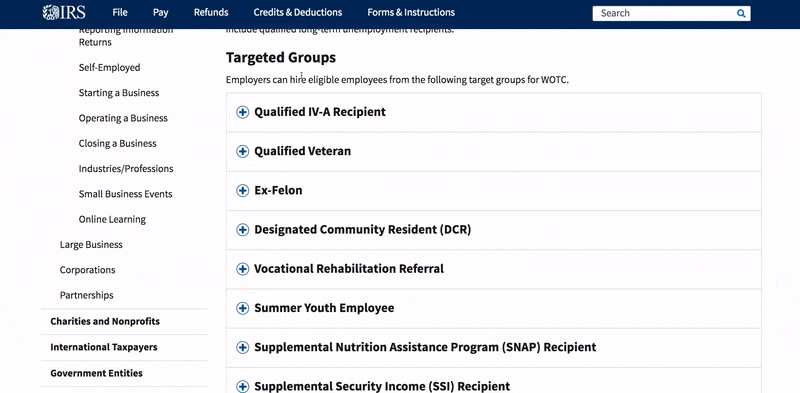Expand Supplemental Security Income (SSI) Recipient section
Image resolution: width=800 pixels, height=393 pixels.
click(493, 381)
